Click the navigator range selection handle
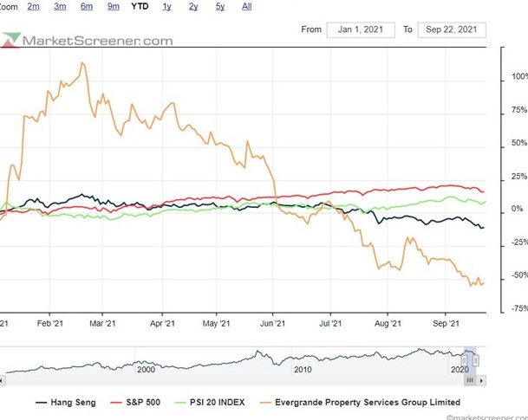 point(464,359)
